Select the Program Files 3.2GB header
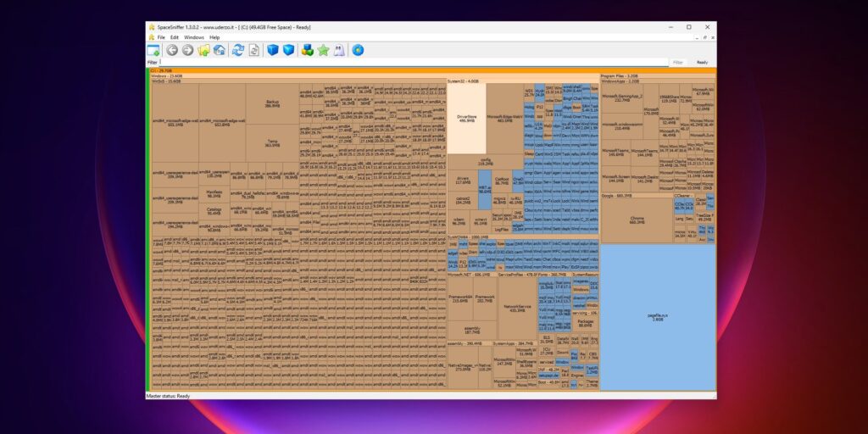Screen dimensions: 868x434 pyautogui.click(x=658, y=75)
